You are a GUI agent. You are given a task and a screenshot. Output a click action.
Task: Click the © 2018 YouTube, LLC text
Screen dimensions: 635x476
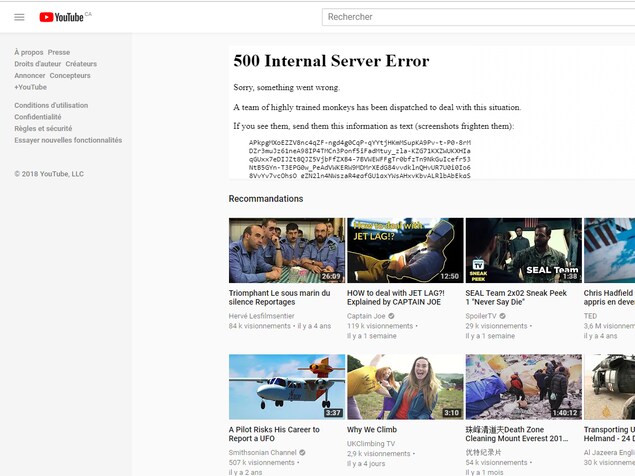pos(49,174)
